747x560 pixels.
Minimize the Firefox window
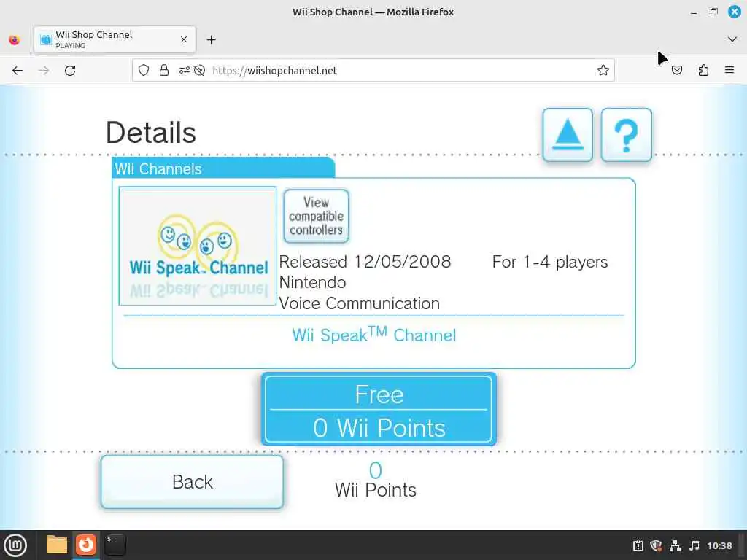click(694, 12)
